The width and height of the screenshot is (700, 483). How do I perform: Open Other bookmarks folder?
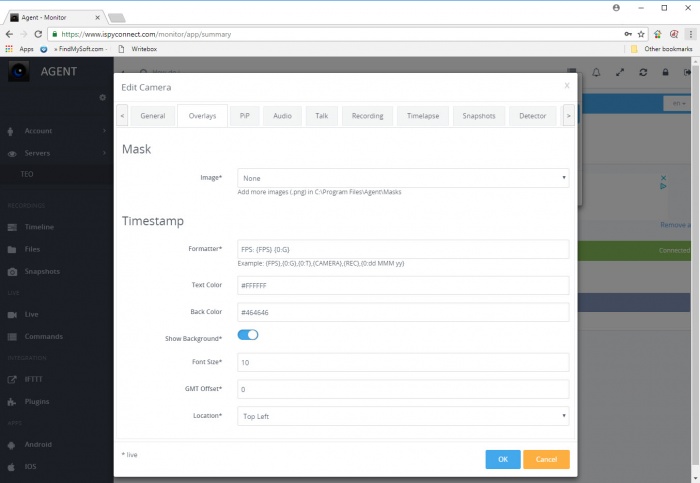coord(662,49)
